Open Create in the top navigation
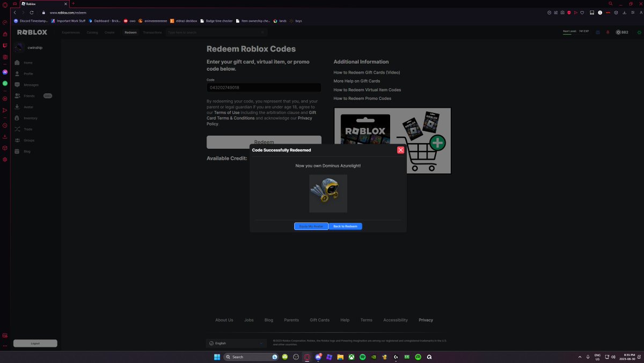This screenshot has height=363, width=644. coord(109,32)
